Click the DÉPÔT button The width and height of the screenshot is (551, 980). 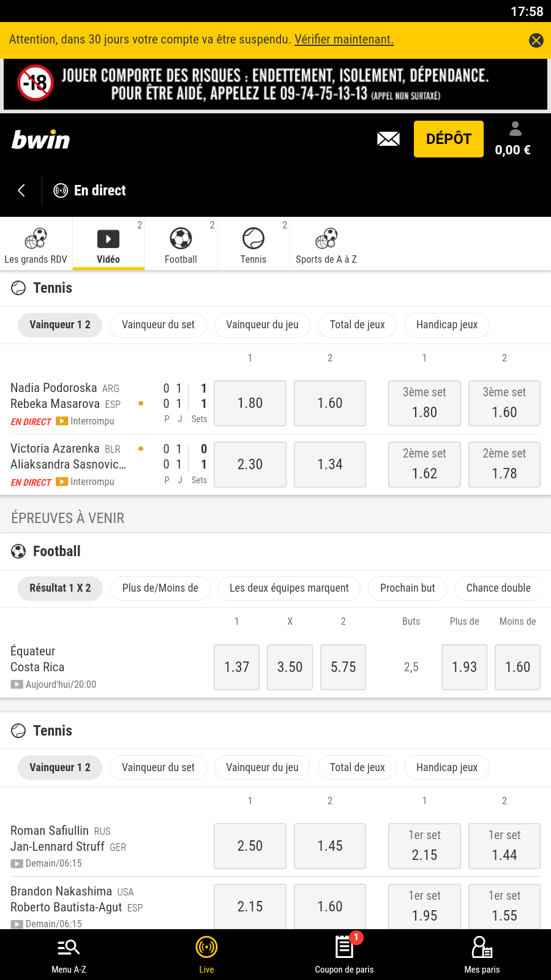pyautogui.click(x=448, y=139)
